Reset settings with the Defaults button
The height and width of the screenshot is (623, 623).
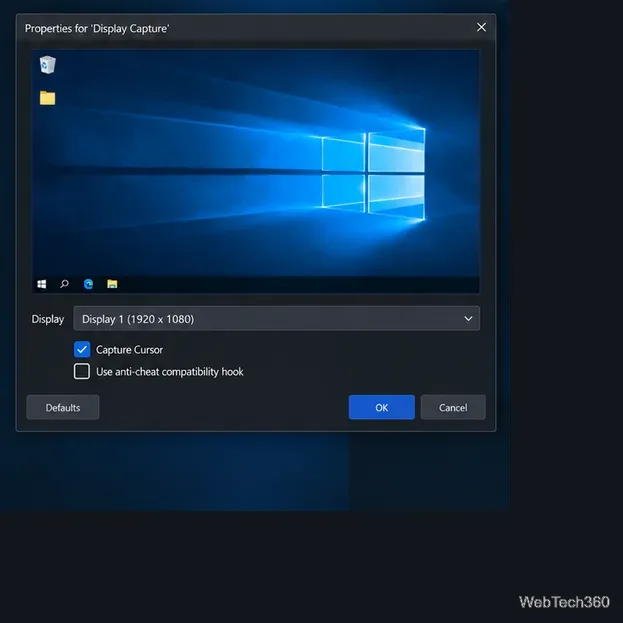(63, 408)
